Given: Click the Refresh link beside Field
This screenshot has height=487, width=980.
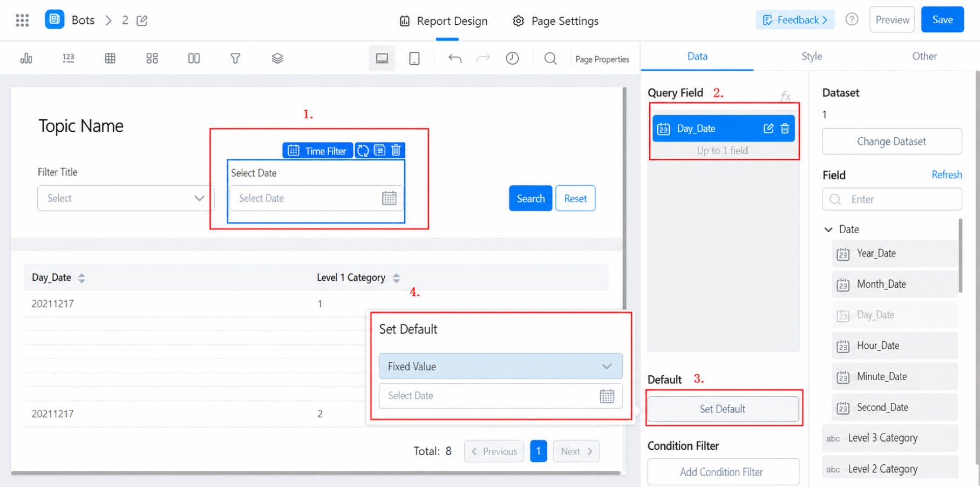Looking at the screenshot, I should tap(947, 175).
